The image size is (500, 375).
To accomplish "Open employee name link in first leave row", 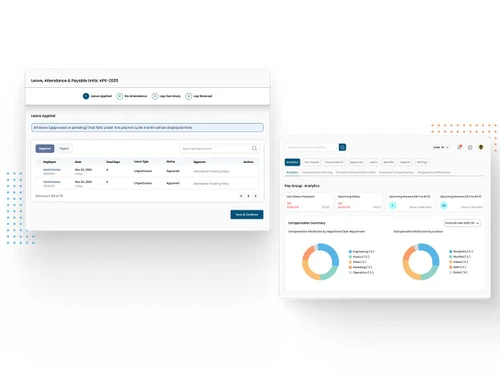I will pyautogui.click(x=52, y=170).
